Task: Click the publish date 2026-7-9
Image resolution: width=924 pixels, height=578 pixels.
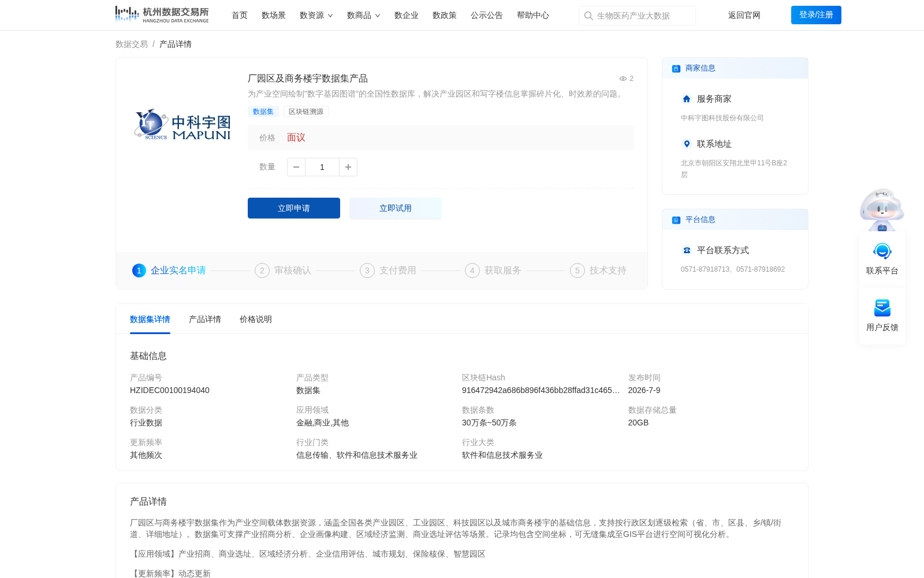Action: [x=644, y=390]
